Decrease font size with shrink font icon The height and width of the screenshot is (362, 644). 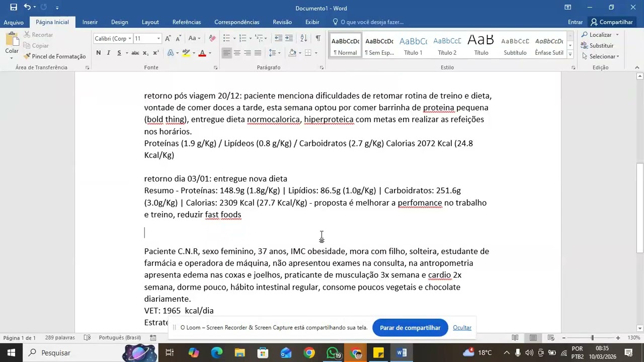pyautogui.click(x=178, y=38)
